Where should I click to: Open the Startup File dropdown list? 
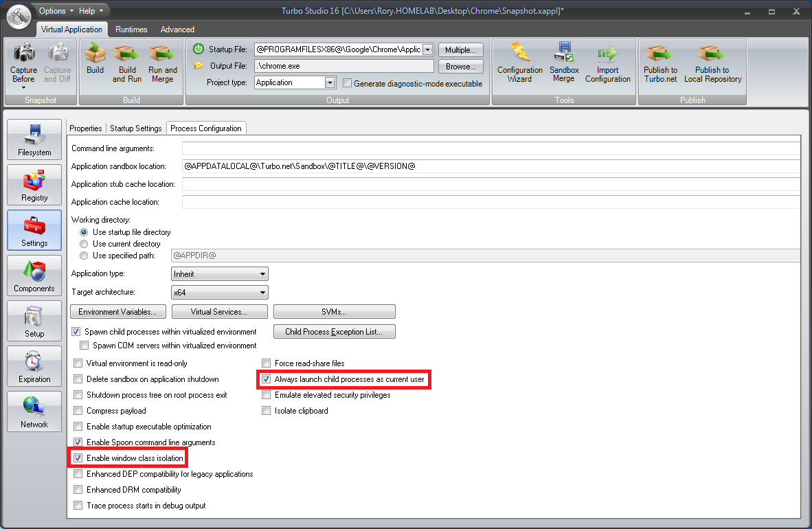pos(428,49)
